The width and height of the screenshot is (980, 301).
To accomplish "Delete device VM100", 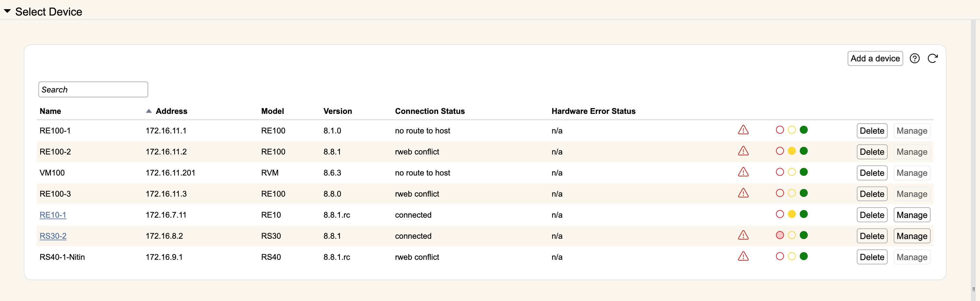I will [872, 172].
